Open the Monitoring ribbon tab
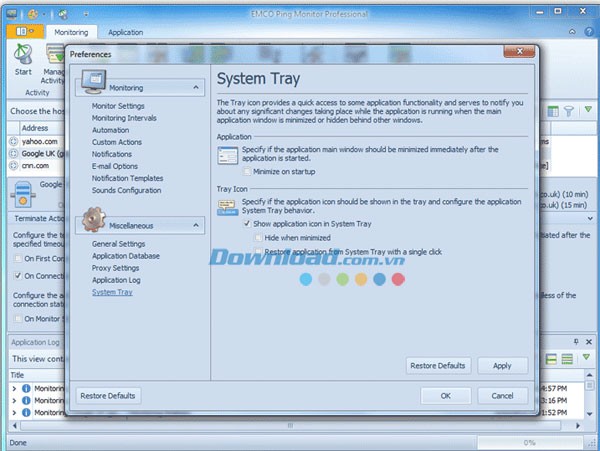Screen dimensions: 600x451 (x=71, y=32)
